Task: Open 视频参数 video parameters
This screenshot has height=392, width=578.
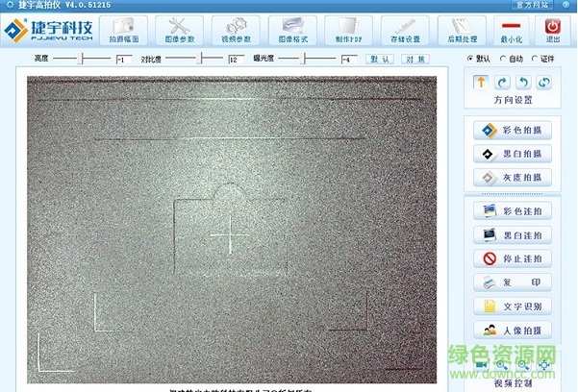Action: (x=236, y=30)
